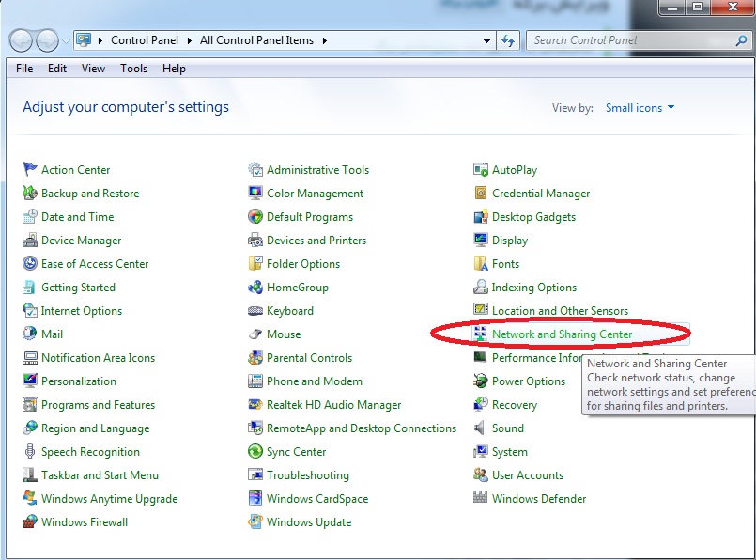
Task: Click the Device Manager icon
Action: (x=30, y=241)
